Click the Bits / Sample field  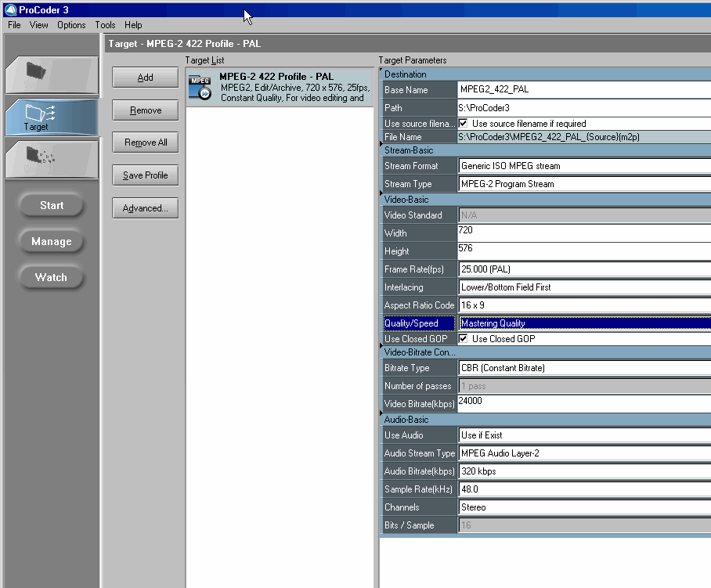[584, 525]
